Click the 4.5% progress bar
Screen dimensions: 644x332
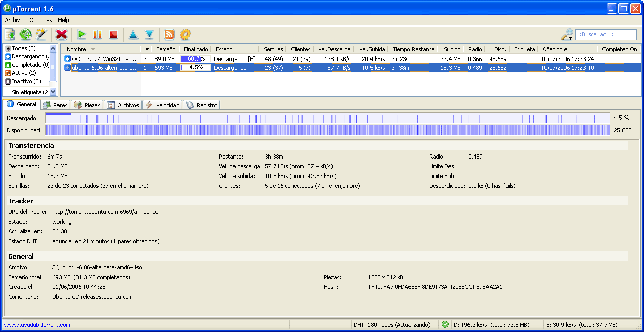(195, 68)
